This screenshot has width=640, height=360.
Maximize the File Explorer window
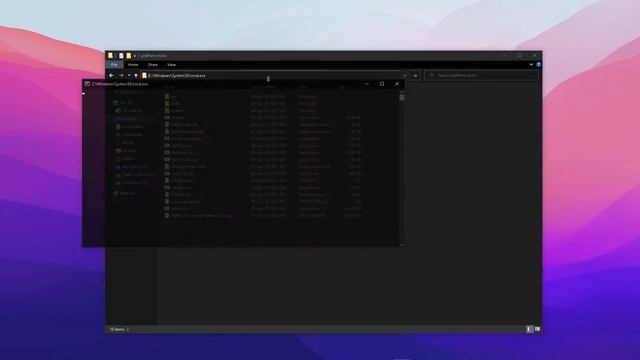(x=519, y=56)
